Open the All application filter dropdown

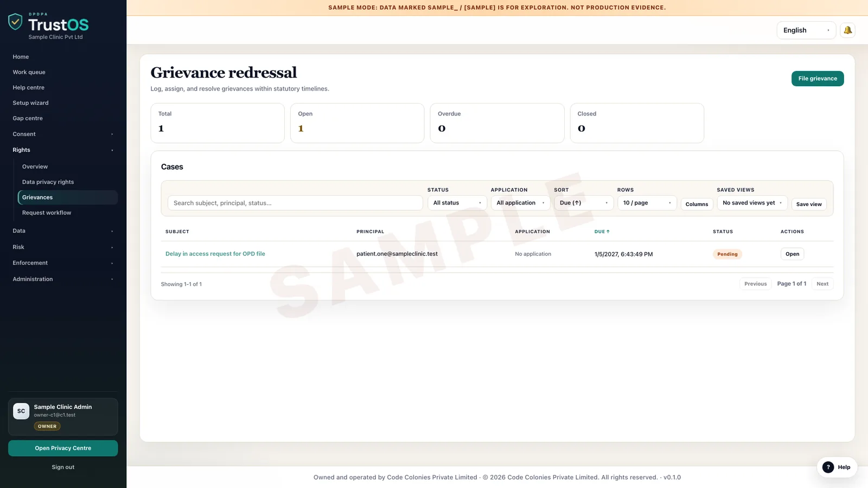pos(520,203)
